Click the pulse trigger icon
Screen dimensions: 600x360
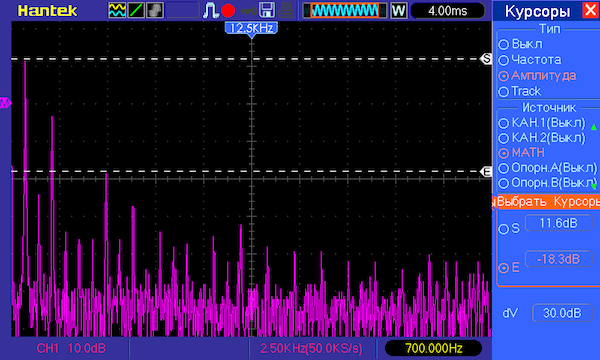pos(210,10)
